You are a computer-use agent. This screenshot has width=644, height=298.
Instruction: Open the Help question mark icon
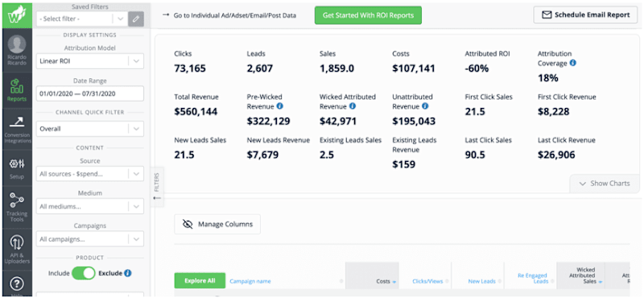coord(17,284)
